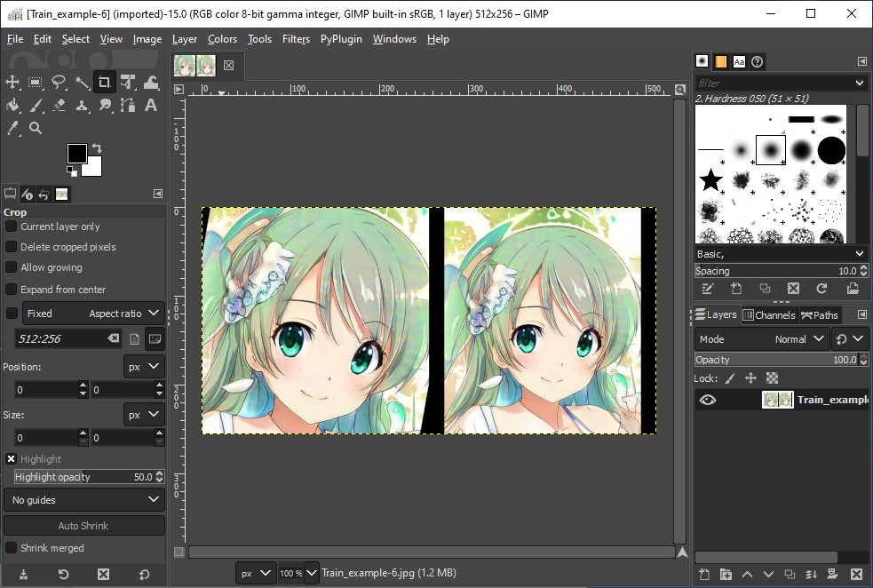
Task: Open the black foreground color swatch
Action: pos(77,153)
